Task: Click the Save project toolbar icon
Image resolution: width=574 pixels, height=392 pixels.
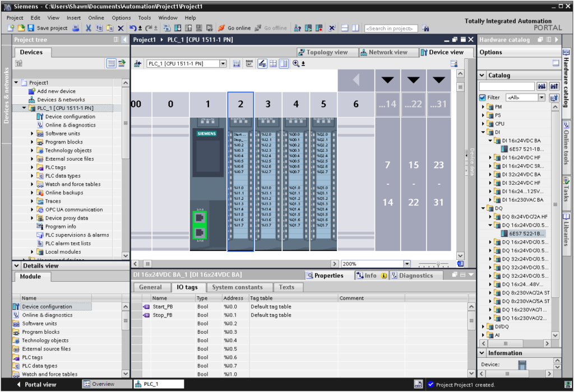Action: (x=31, y=28)
